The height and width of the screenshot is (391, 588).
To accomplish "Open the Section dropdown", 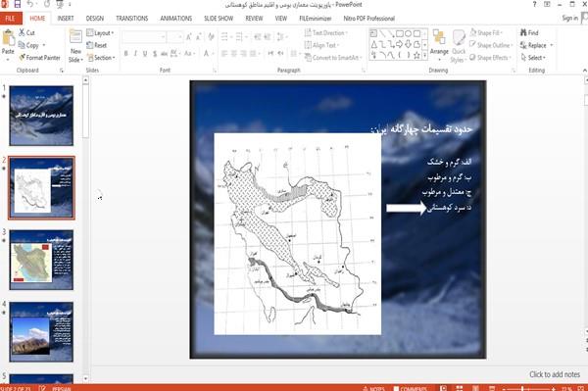I will click(101, 58).
